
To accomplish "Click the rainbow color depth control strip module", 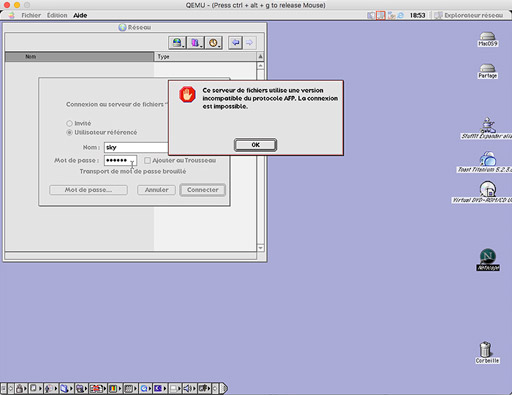I will pos(112,388).
